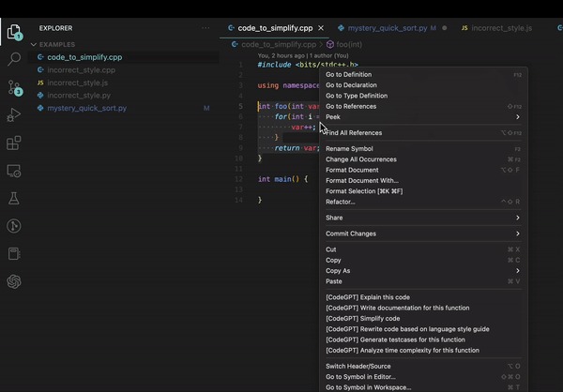Open the Testing flask icon
563x392 pixels.
tap(14, 198)
